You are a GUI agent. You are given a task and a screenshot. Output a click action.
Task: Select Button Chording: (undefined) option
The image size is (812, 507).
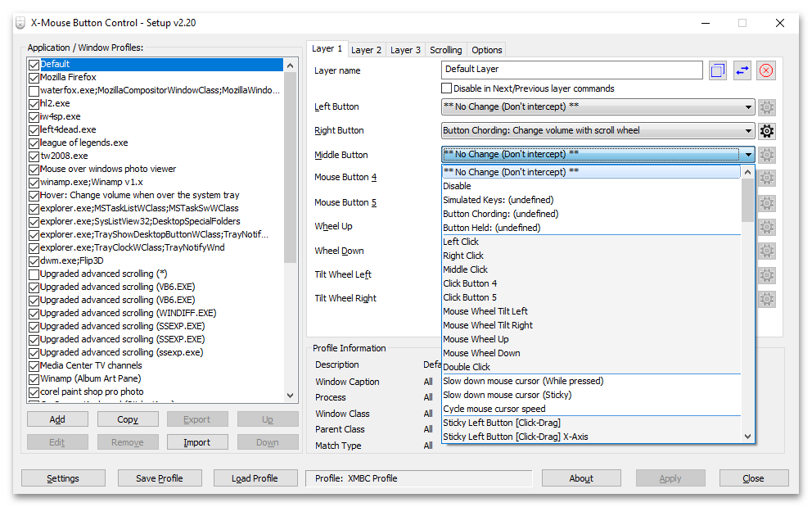pos(591,214)
